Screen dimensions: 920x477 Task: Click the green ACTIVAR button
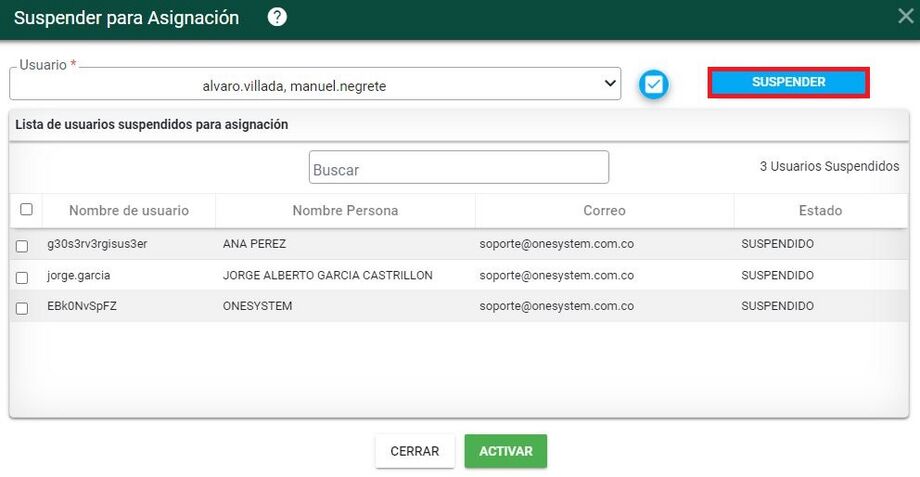(x=505, y=451)
